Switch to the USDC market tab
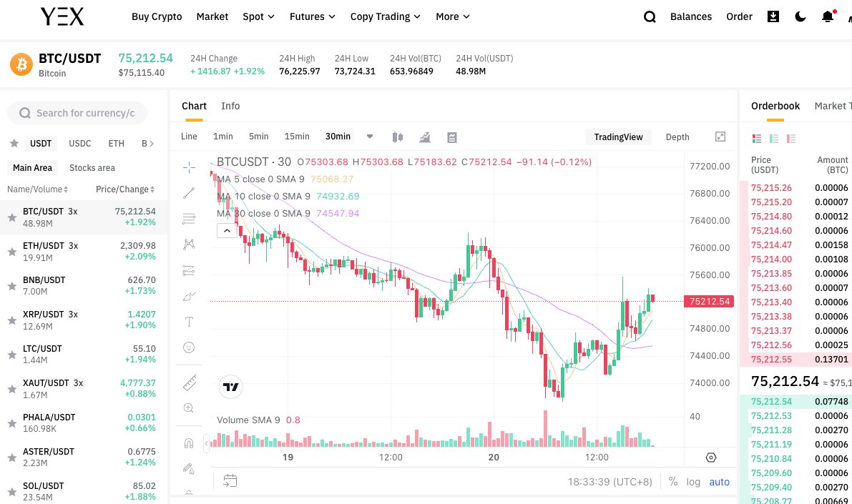Image resolution: width=852 pixels, height=504 pixels. [x=80, y=143]
